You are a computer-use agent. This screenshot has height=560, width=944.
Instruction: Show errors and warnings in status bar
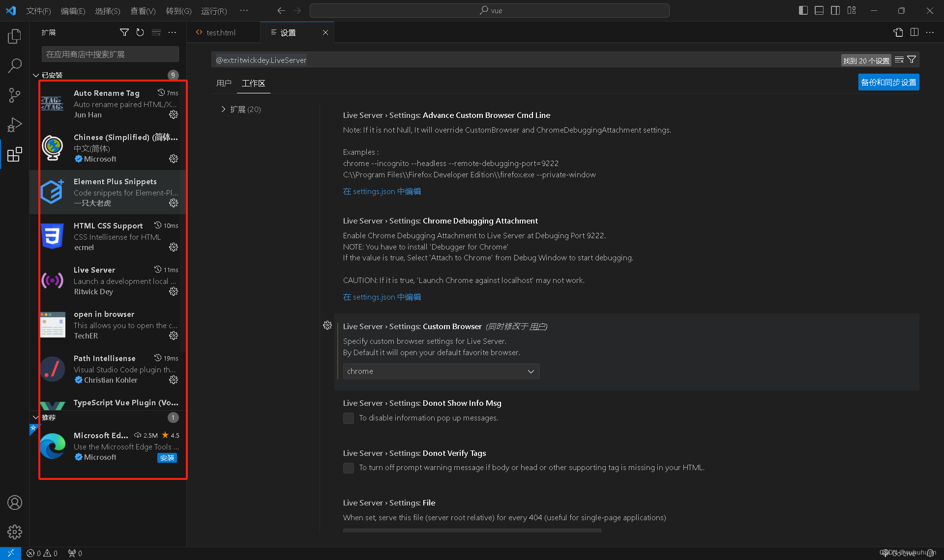click(42, 554)
